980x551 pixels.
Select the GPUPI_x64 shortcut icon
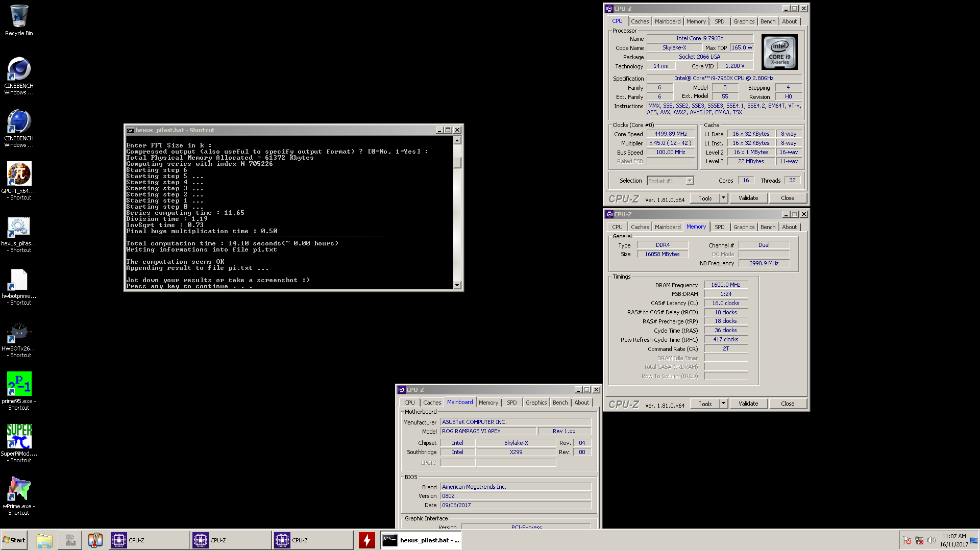pyautogui.click(x=19, y=181)
